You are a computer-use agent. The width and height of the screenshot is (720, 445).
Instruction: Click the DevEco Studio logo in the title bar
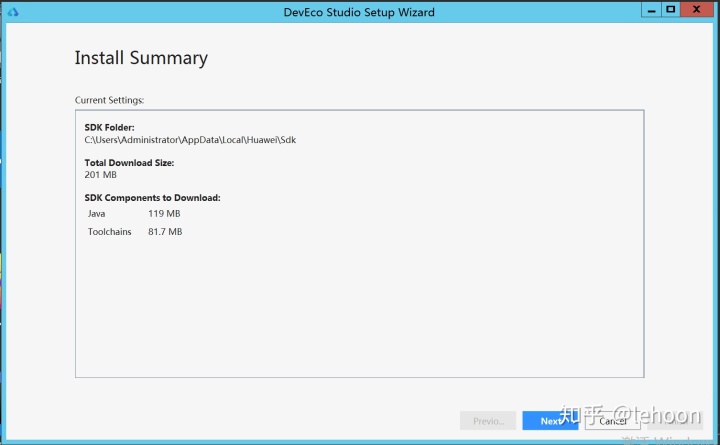[13, 11]
